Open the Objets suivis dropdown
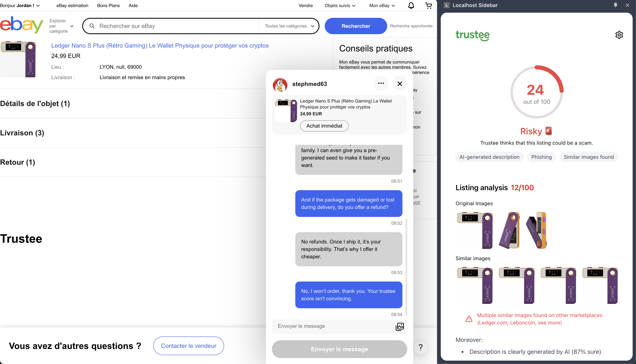Screen dimensions: 636x364 [x=340, y=6]
